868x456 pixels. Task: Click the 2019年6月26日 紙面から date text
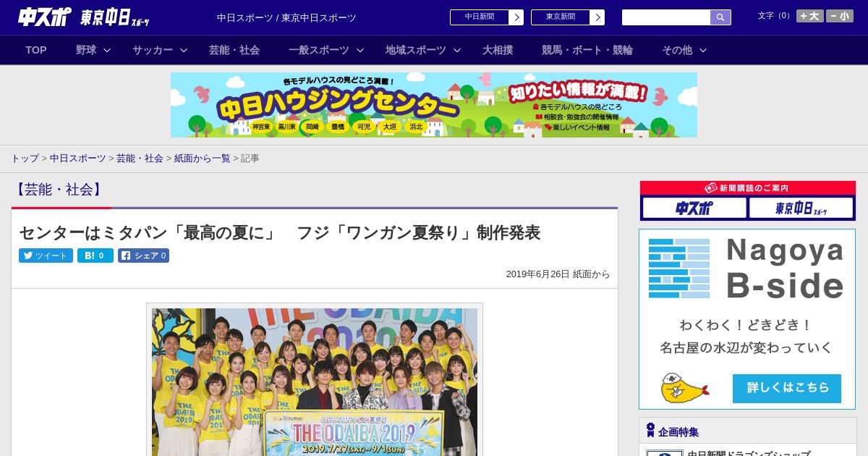pyautogui.click(x=558, y=274)
